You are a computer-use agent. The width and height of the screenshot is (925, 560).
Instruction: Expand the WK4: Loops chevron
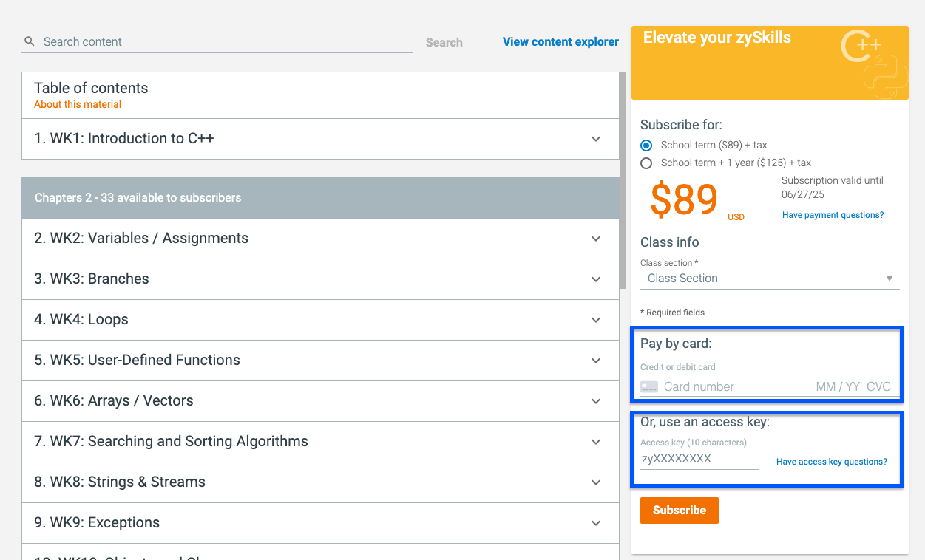(x=596, y=320)
